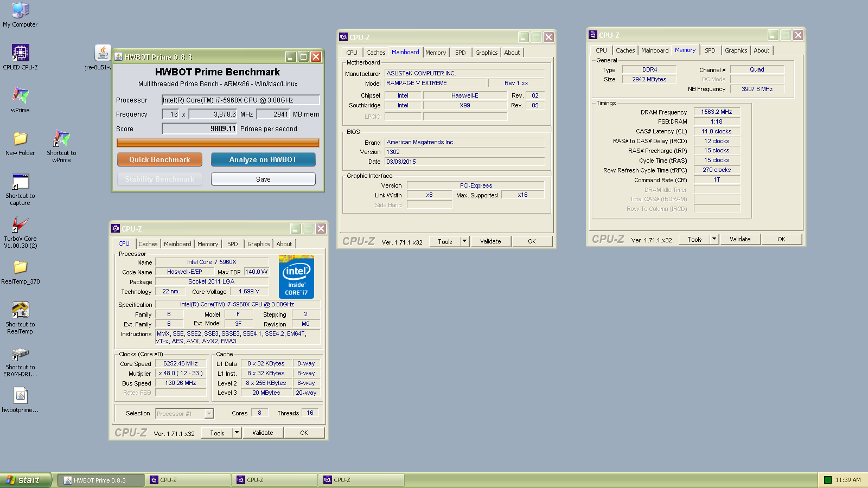Open About tab in Memory window
868x488 pixels.
[762, 50]
